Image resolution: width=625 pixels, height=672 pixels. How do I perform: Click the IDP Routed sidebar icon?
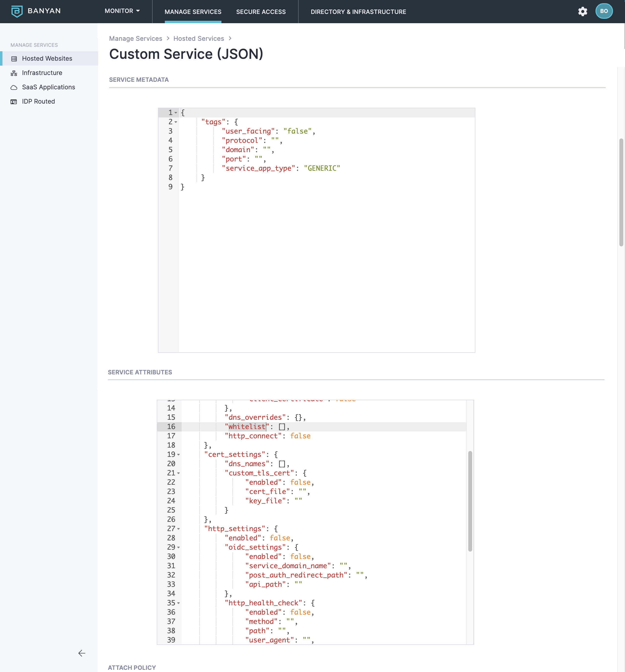click(x=14, y=102)
